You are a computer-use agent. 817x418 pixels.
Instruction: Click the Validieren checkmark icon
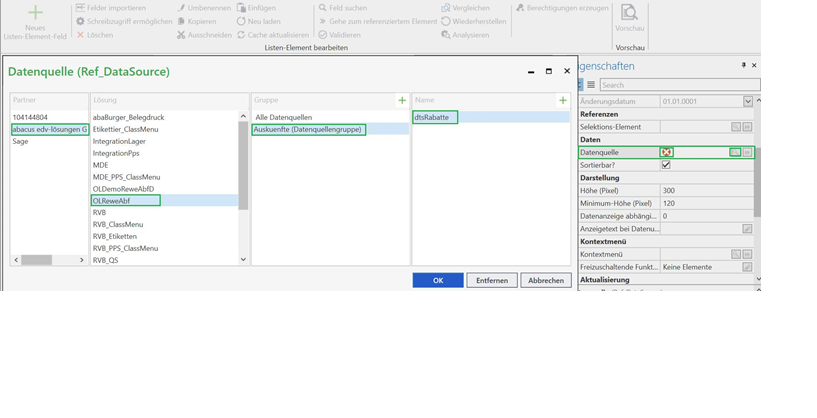click(323, 35)
